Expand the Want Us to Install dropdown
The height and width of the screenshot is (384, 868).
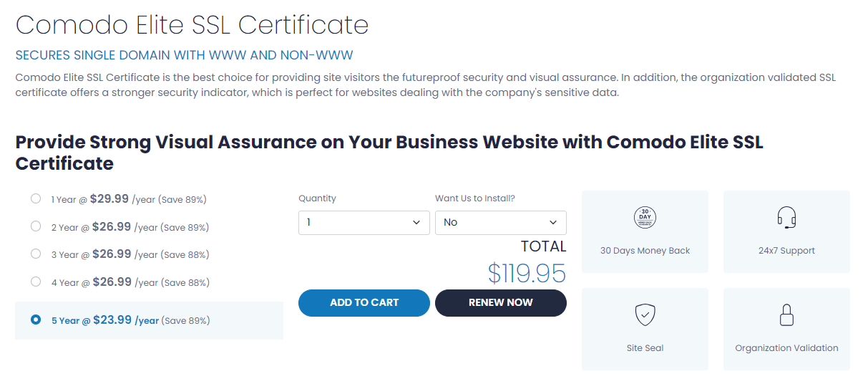pyautogui.click(x=501, y=223)
